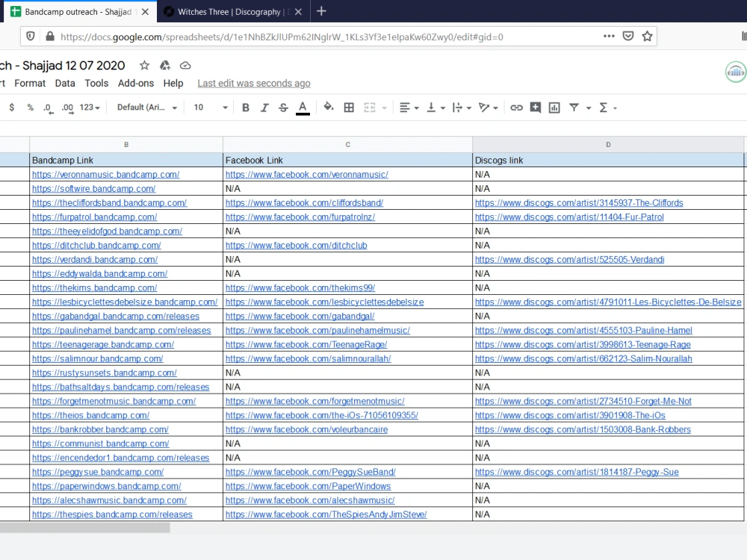Open the horizontal align dropdown

point(409,108)
